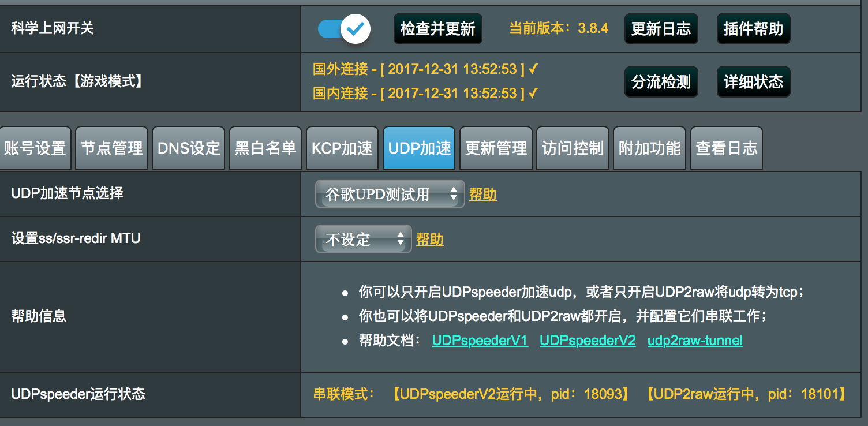Viewport: 868px width, 426px height.
Task: Toggle the 科学上网开关 master switch off
Action: pyautogui.click(x=342, y=27)
